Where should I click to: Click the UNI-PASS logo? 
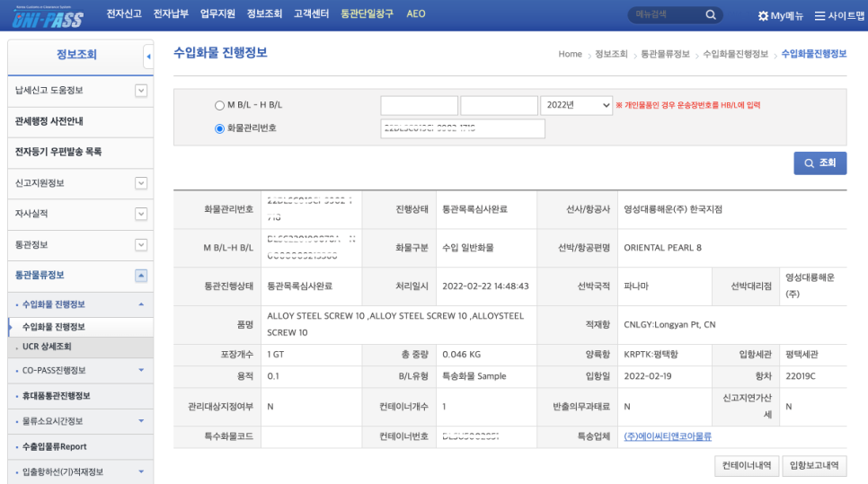point(47,18)
